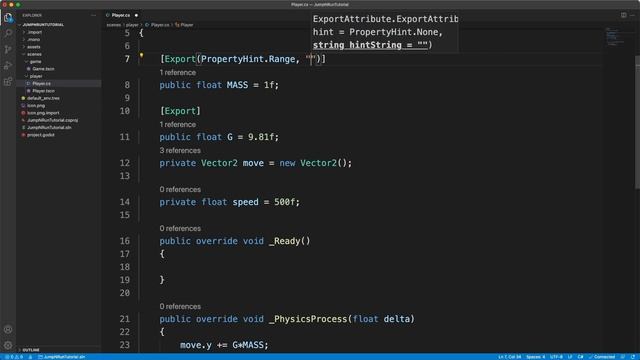Click errors and warnings count in status bar
The width and height of the screenshot is (640, 360).
pos(13,357)
